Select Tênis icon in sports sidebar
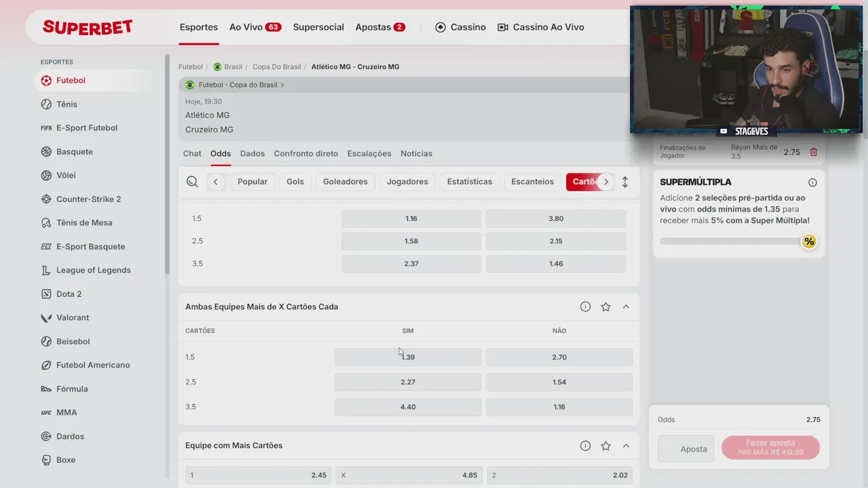This screenshot has height=488, width=868. coord(46,104)
